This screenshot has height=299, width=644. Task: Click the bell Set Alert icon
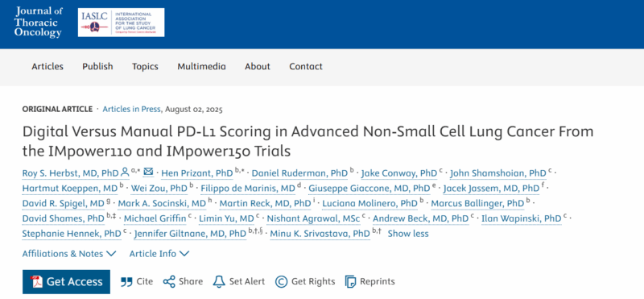(219, 281)
